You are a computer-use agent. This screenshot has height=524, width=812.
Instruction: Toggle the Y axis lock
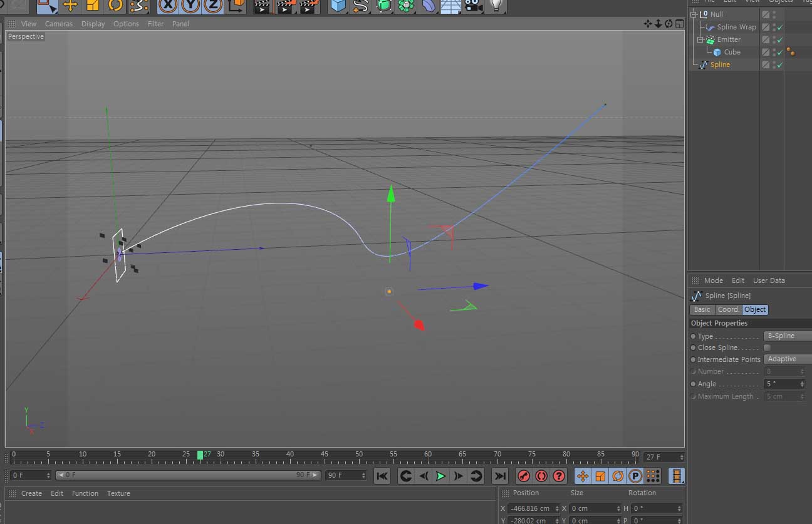coord(190,6)
